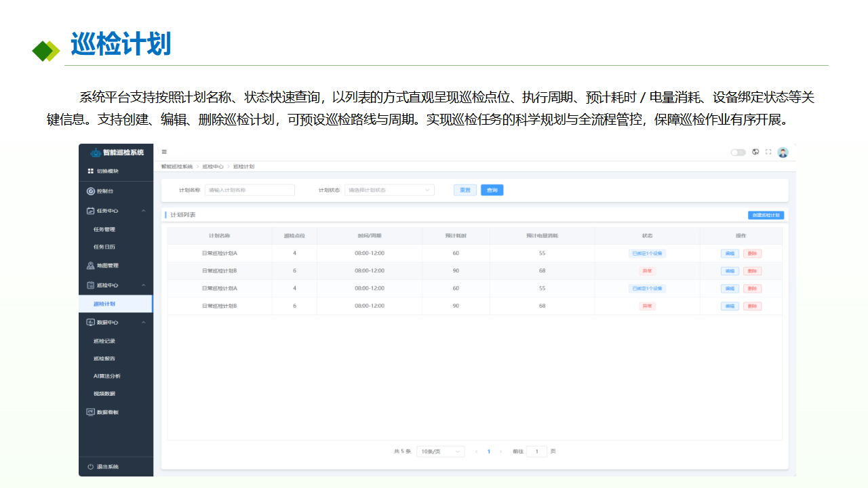Click the 退出系统 power icon
868x488 pixels.
[91, 467]
